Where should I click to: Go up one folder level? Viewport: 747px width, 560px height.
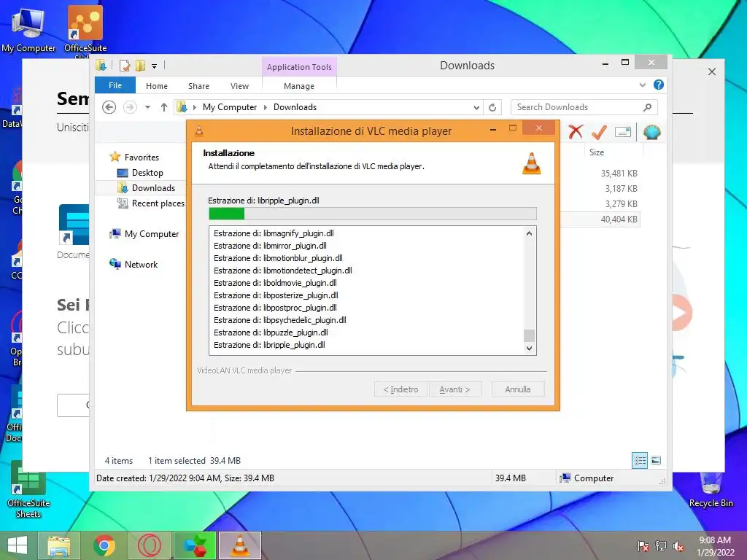(164, 108)
